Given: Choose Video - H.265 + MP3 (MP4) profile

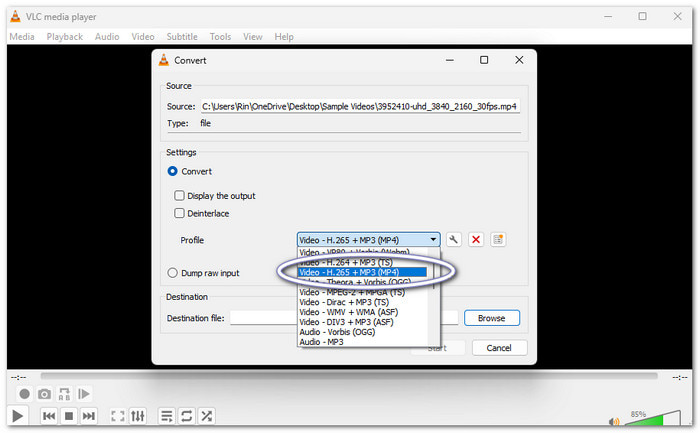Looking at the screenshot, I should pyautogui.click(x=362, y=272).
